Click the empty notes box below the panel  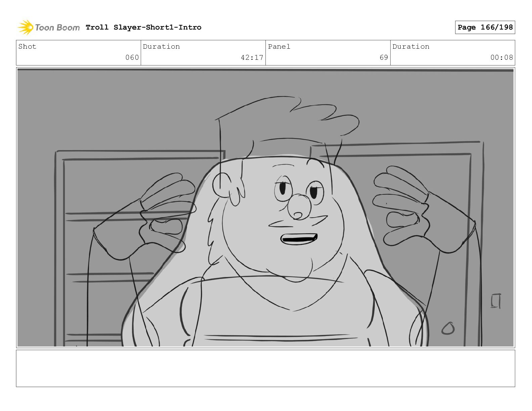(x=265, y=368)
